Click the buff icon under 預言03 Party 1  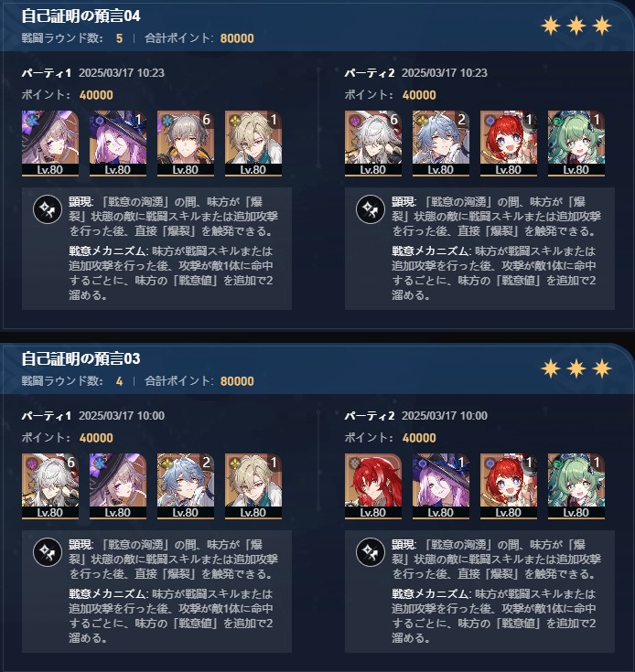48,552
